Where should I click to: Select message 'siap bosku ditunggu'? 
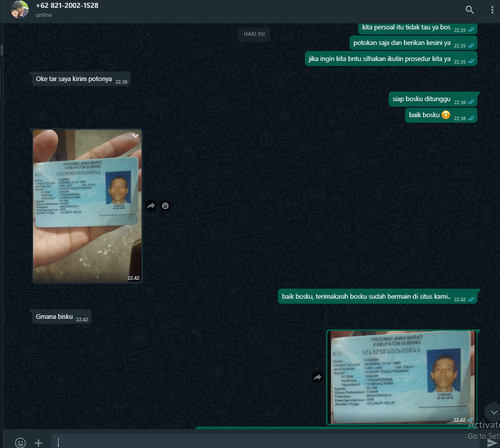tap(433, 99)
